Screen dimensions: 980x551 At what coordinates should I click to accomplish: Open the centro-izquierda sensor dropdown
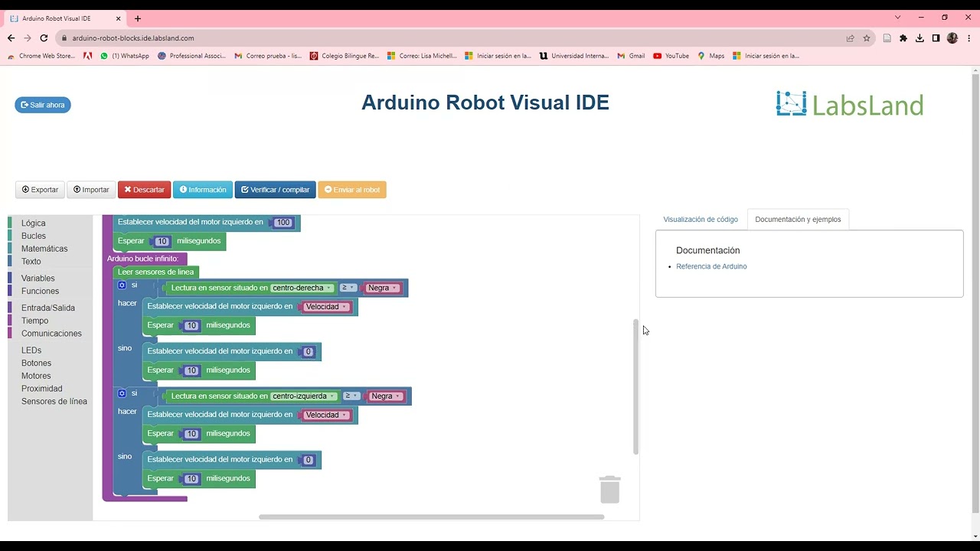pyautogui.click(x=304, y=396)
